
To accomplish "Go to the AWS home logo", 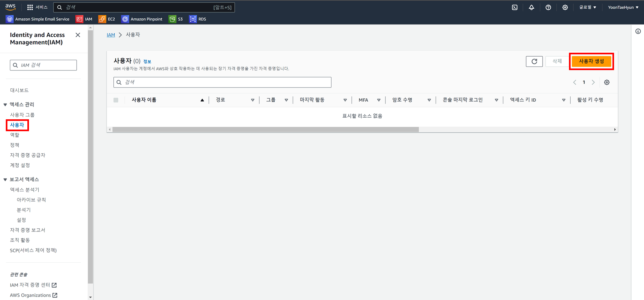I will (x=10, y=7).
